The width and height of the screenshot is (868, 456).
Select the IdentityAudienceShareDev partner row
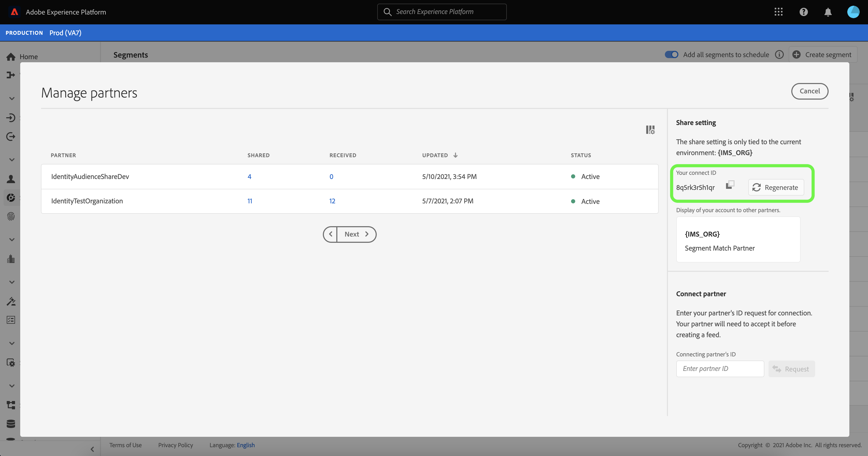point(90,176)
